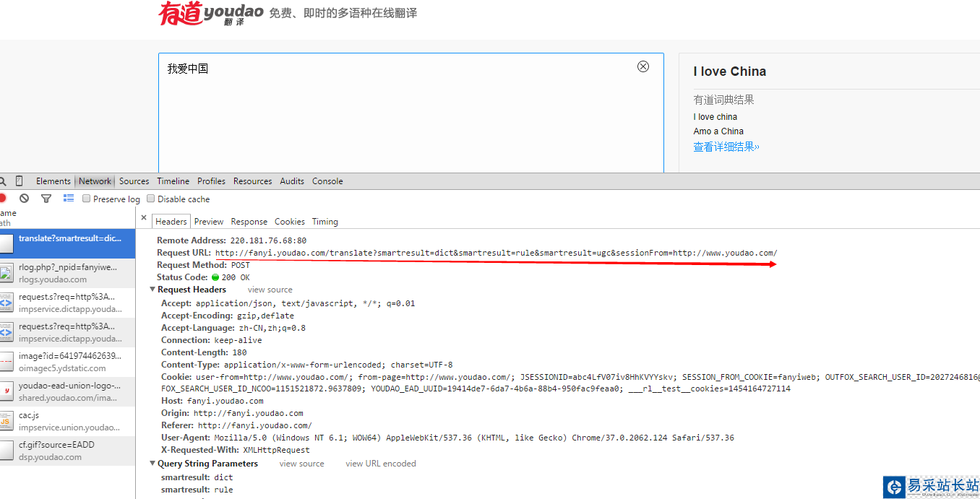Select the cac.js request row
The height and width of the screenshot is (499, 980).
[67, 422]
